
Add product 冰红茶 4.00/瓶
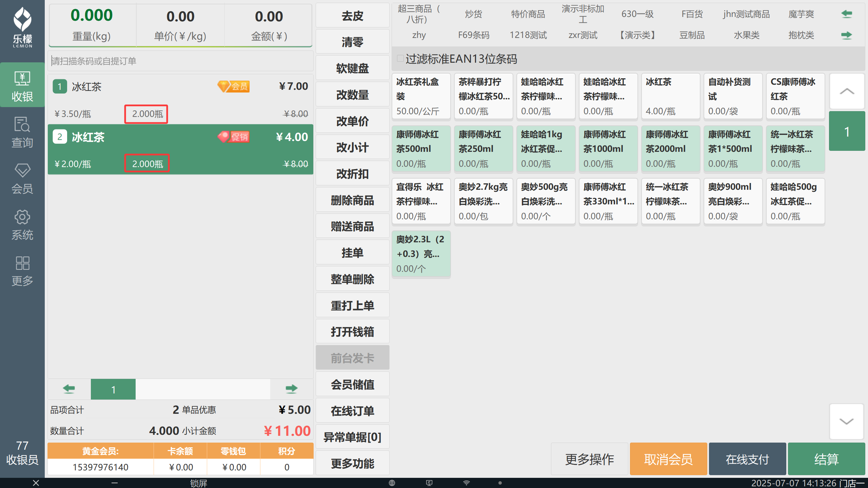coord(671,96)
